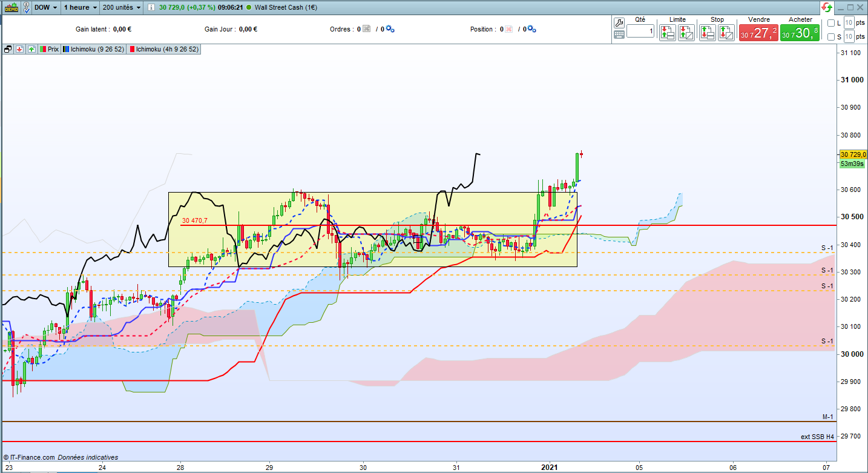The width and height of the screenshot is (868, 473).
Task: Click the first Limite order icon
Action: pos(668,33)
